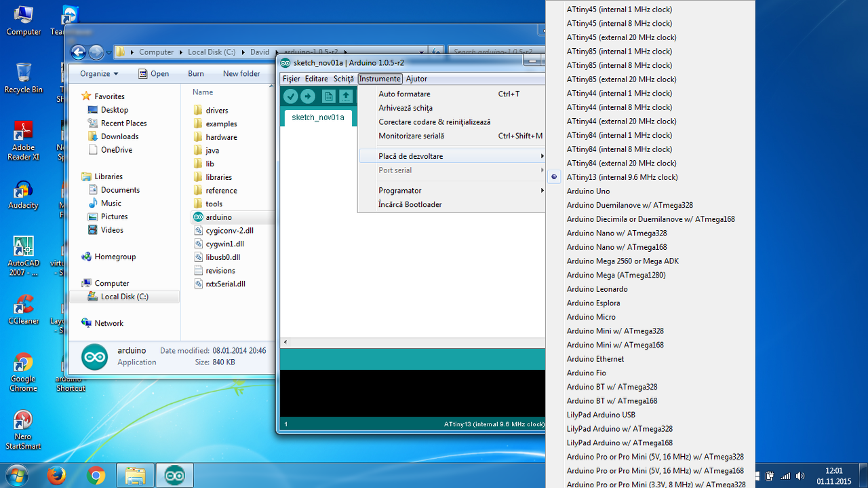This screenshot has height=488, width=868.
Task: Select the Google Chrome desktop icon
Action: (24, 373)
